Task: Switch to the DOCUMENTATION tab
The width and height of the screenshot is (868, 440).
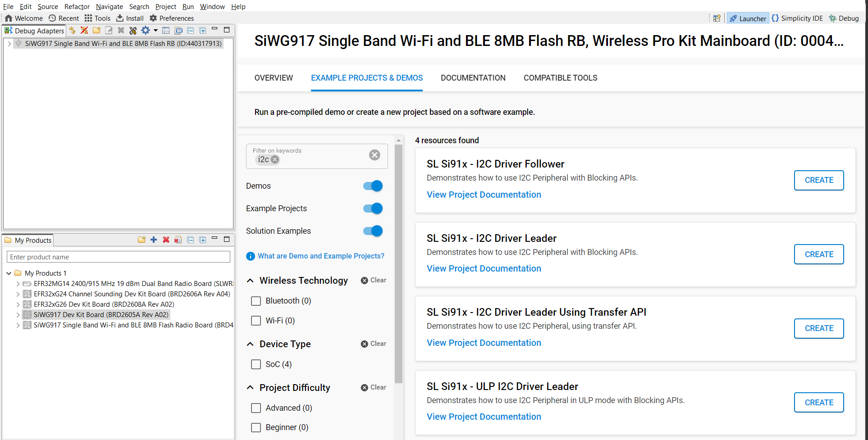Action: tap(473, 77)
